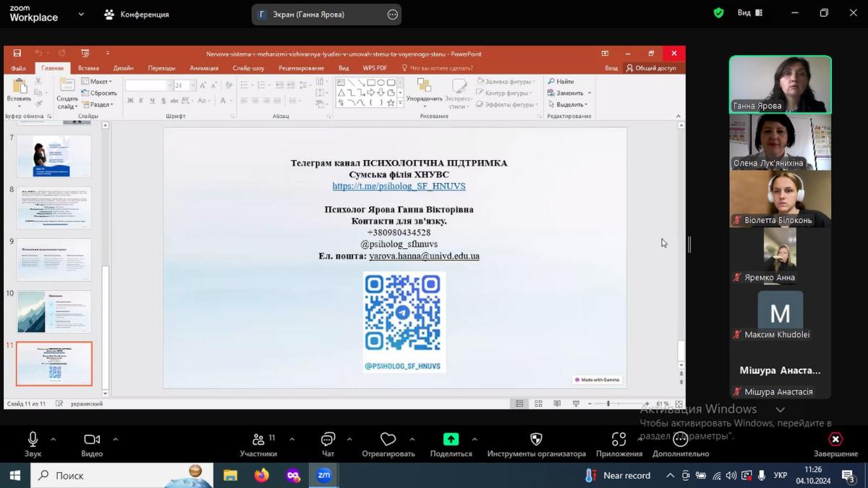Toggle bold formatting in PowerPoint ribbon

point(130,101)
